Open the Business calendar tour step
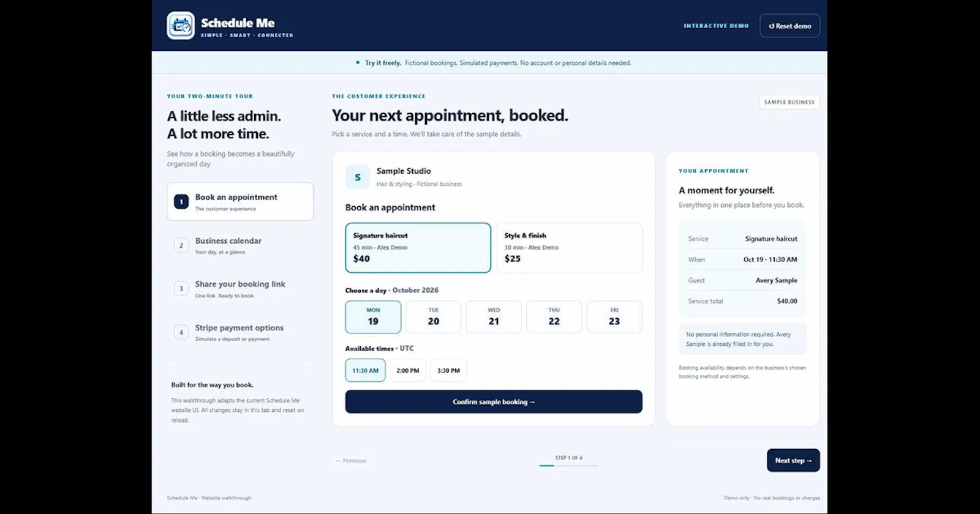Viewport: 980px width, 514px height. tap(240, 245)
